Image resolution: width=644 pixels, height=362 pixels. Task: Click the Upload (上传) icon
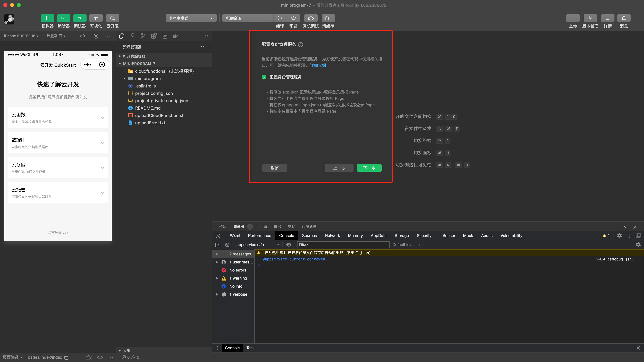[573, 18]
